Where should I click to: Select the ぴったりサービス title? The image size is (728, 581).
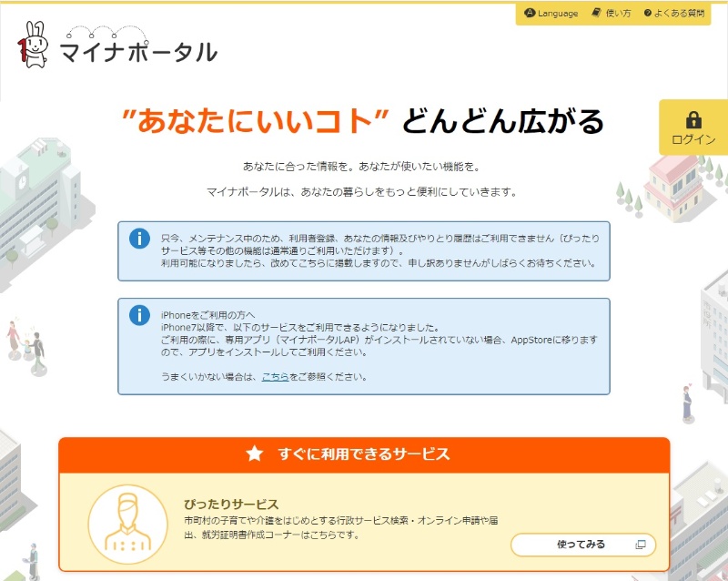click(230, 504)
